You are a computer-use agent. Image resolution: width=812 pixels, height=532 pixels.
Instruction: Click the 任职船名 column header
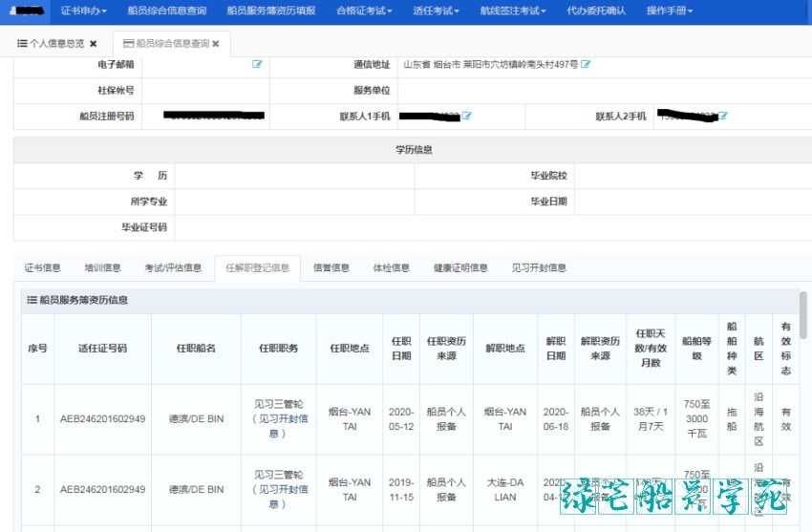(x=196, y=349)
